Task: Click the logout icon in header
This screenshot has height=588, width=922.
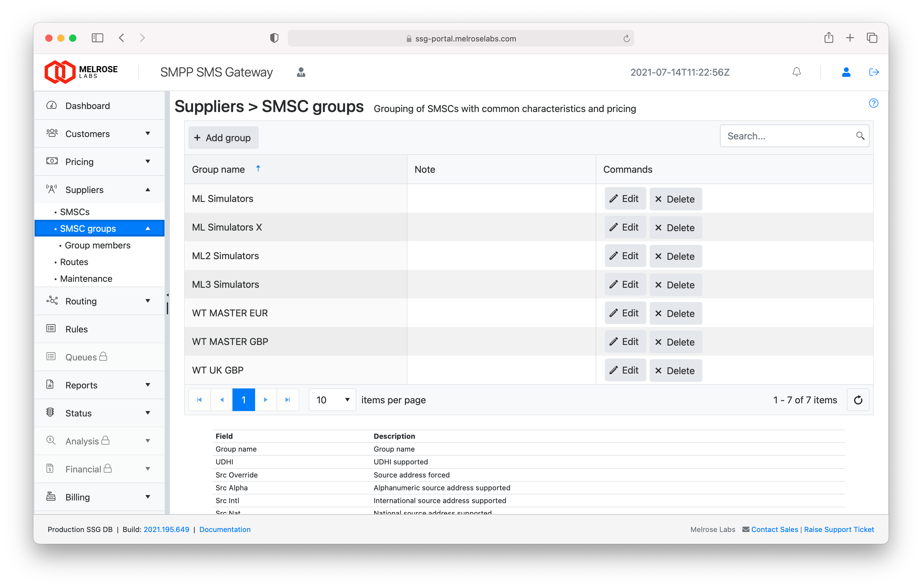Action: pos(874,72)
